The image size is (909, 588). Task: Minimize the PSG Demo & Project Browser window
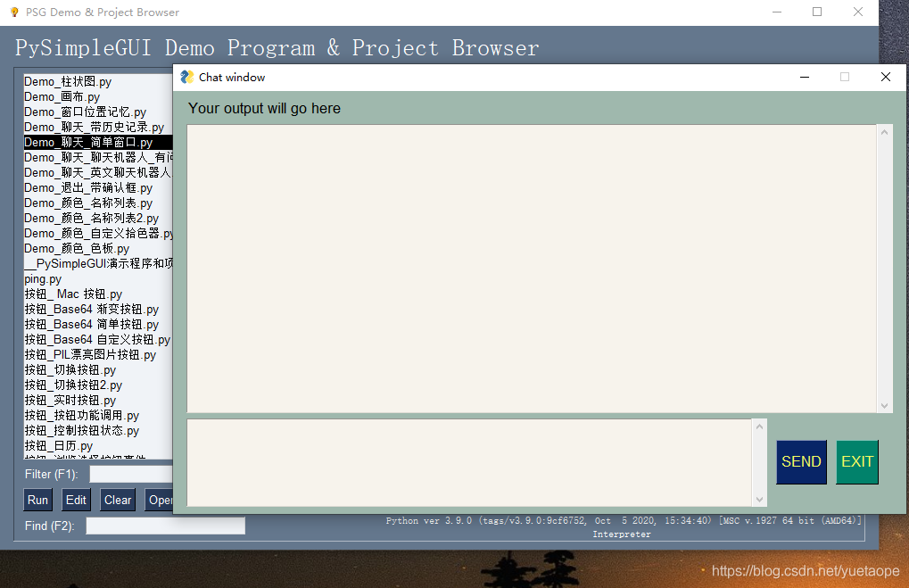tap(777, 12)
